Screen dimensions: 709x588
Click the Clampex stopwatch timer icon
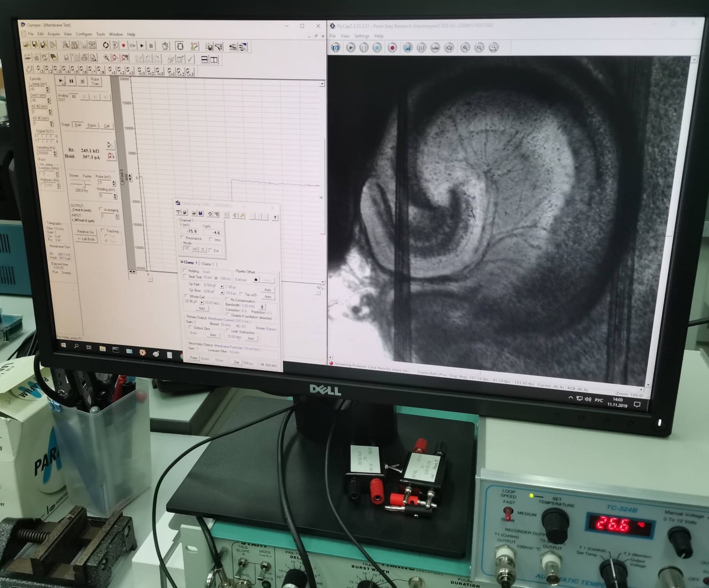click(165, 45)
